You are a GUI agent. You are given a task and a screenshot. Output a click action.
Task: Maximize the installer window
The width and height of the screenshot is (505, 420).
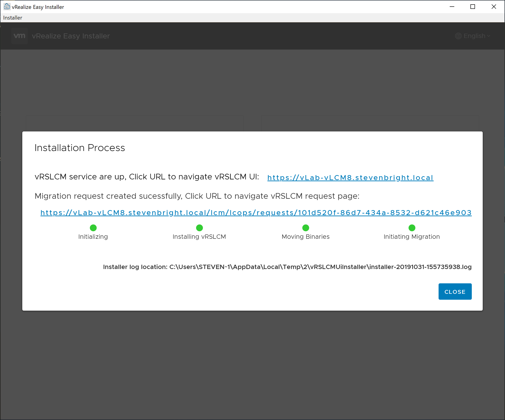pyautogui.click(x=472, y=7)
